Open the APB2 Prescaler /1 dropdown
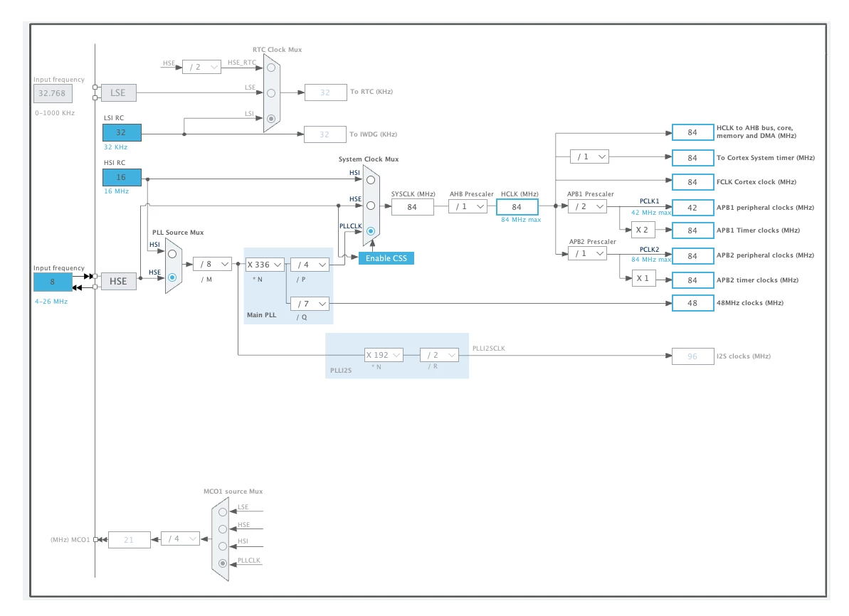 coord(588,253)
